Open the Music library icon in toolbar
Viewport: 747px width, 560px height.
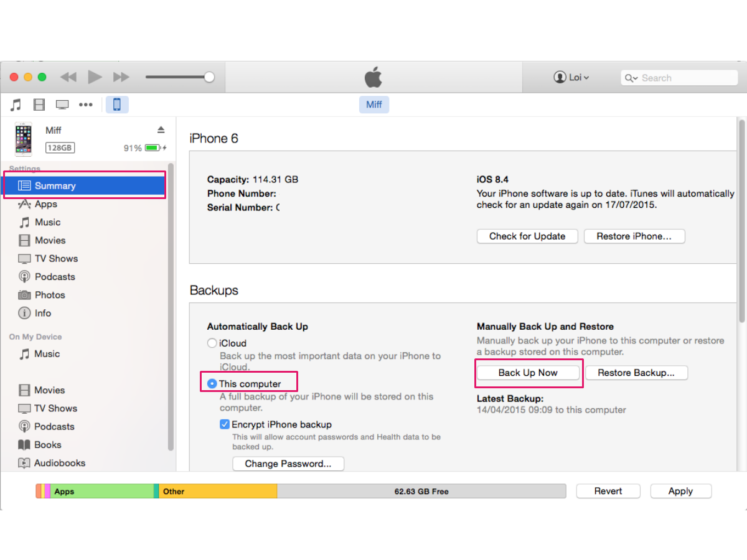16,105
